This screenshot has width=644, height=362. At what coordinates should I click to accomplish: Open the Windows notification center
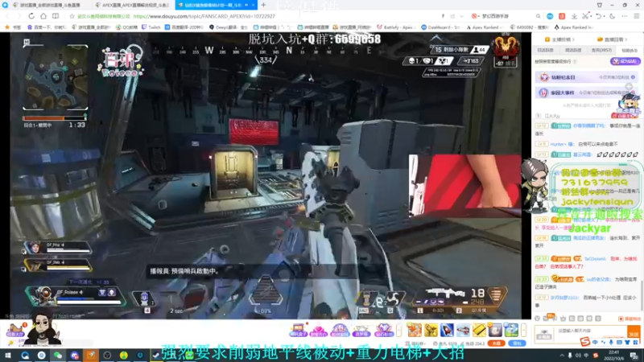[x=634, y=356]
